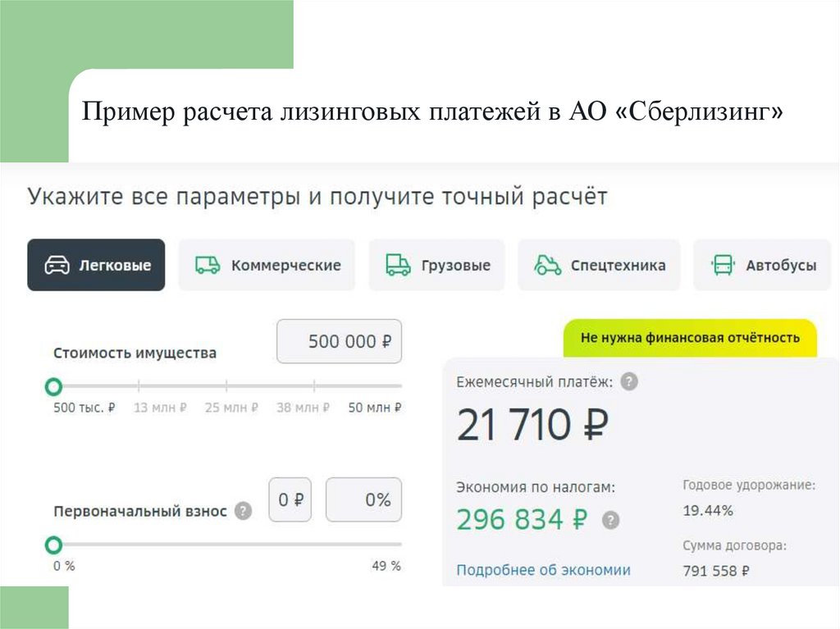The width and height of the screenshot is (840, 629).
Task: Click the car icon in Легковые tab
Action: pos(57,265)
